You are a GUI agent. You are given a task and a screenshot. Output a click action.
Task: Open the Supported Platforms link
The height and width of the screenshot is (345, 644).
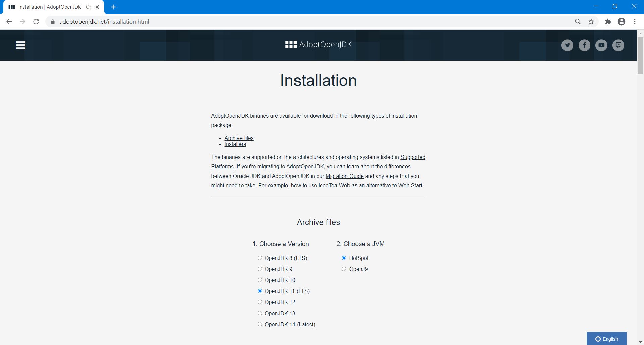(413, 157)
